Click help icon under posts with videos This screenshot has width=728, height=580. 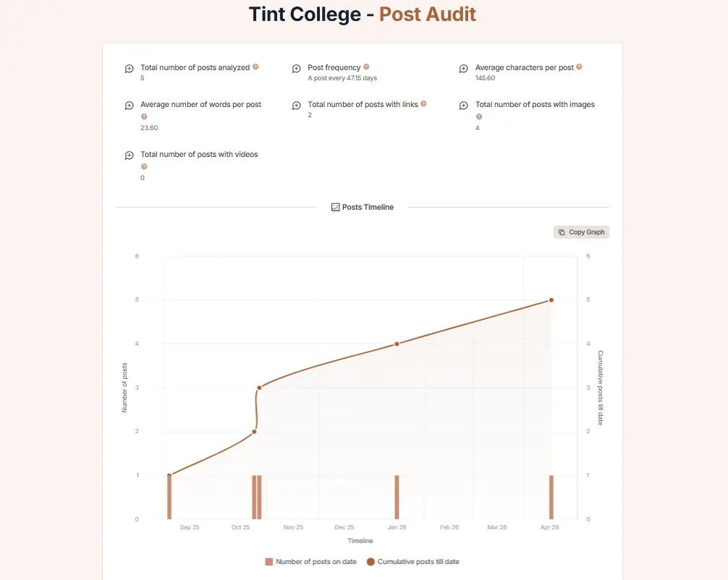[x=143, y=166]
